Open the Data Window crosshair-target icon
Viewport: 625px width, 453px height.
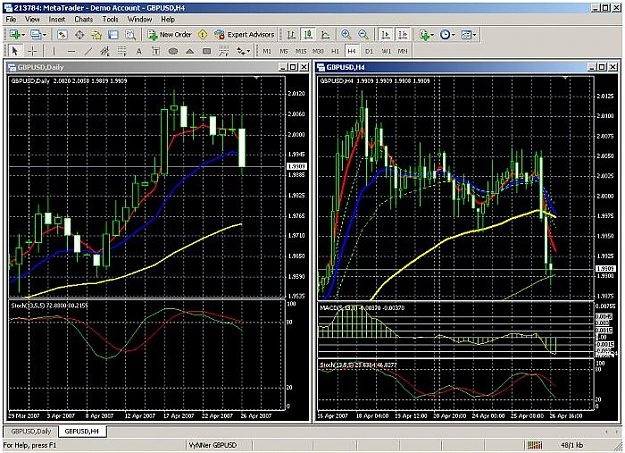tap(79, 35)
